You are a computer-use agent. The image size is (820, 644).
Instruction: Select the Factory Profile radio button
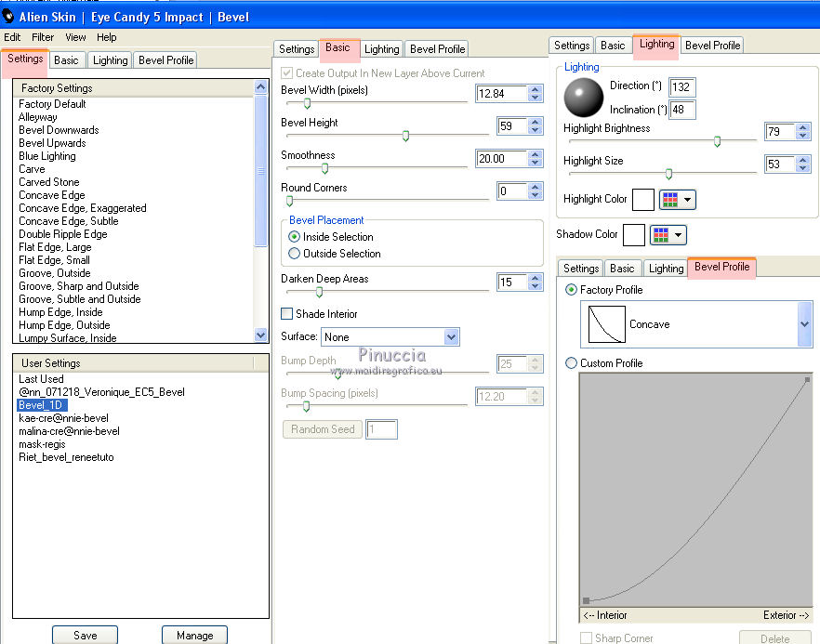pos(571,290)
